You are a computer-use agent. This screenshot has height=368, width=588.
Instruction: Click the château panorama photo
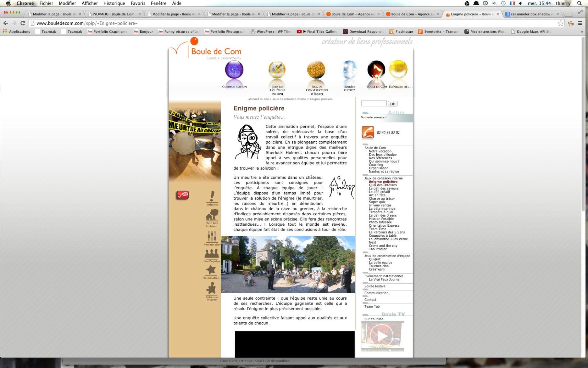pyautogui.click(x=288, y=264)
